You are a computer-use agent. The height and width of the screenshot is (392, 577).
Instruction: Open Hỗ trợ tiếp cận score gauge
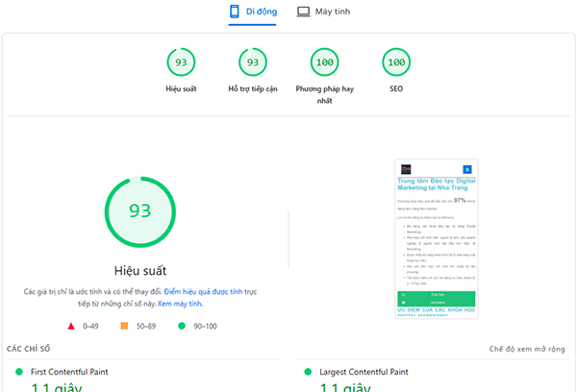pos(253,62)
